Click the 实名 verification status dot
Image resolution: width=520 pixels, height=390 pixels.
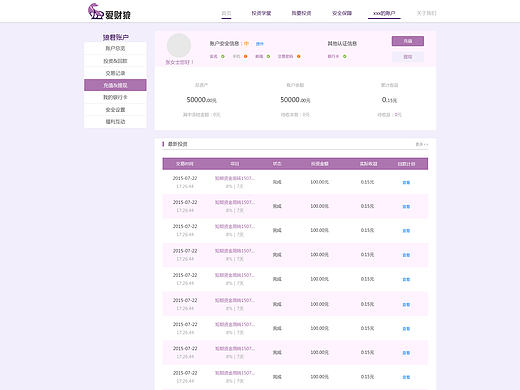pyautogui.click(x=223, y=56)
